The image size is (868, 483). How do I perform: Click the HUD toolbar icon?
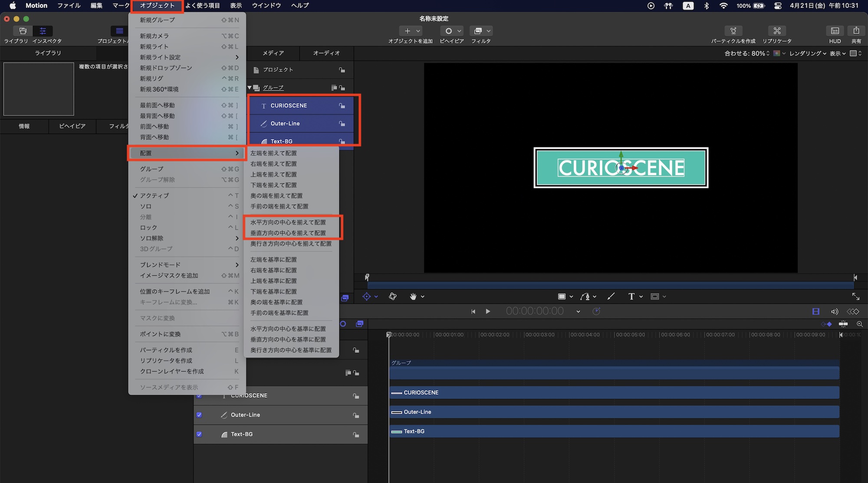point(835,31)
